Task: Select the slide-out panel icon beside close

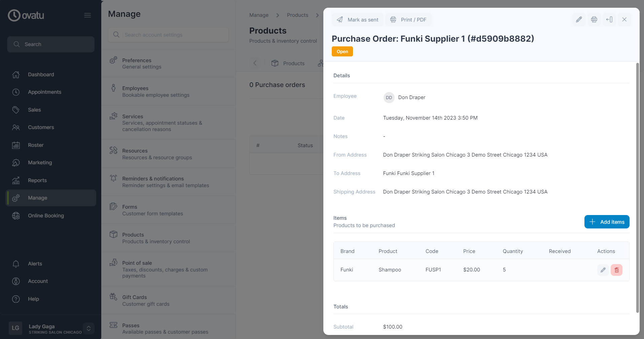Action: click(609, 19)
